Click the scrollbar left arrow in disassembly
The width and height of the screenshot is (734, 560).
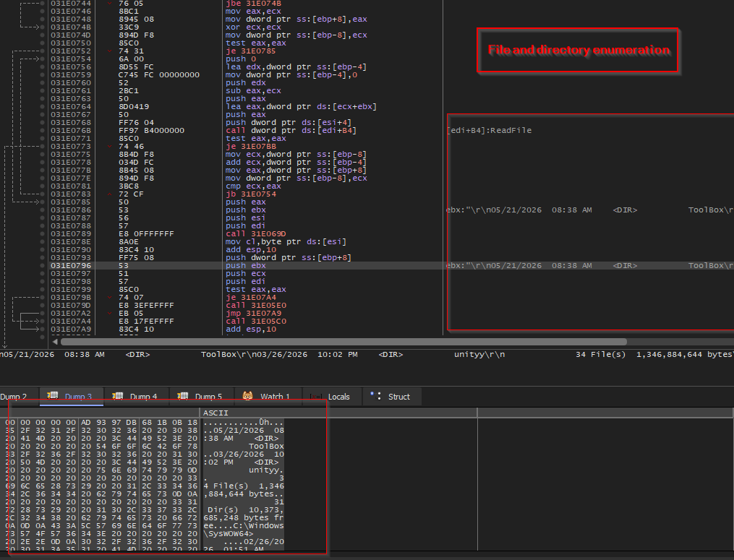(x=55, y=342)
